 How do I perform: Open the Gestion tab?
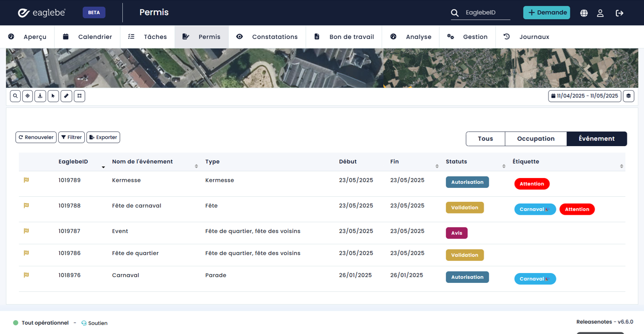click(x=467, y=37)
